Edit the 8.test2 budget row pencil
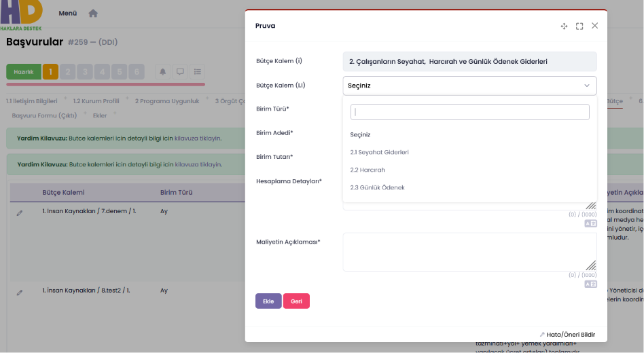The height and width of the screenshot is (353, 644). [x=19, y=293]
